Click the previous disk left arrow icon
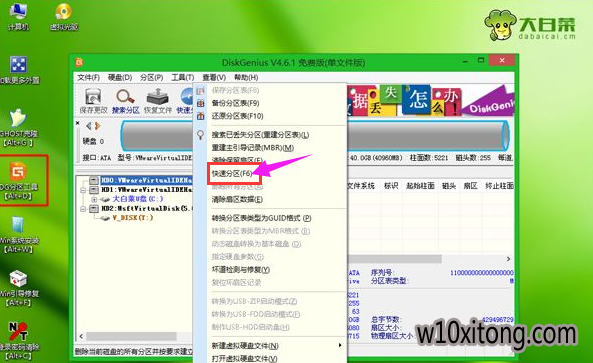 (88, 126)
